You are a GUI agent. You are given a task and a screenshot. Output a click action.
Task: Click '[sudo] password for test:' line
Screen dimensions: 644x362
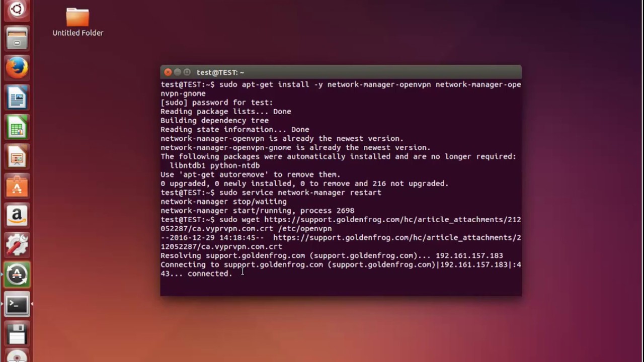click(217, 103)
